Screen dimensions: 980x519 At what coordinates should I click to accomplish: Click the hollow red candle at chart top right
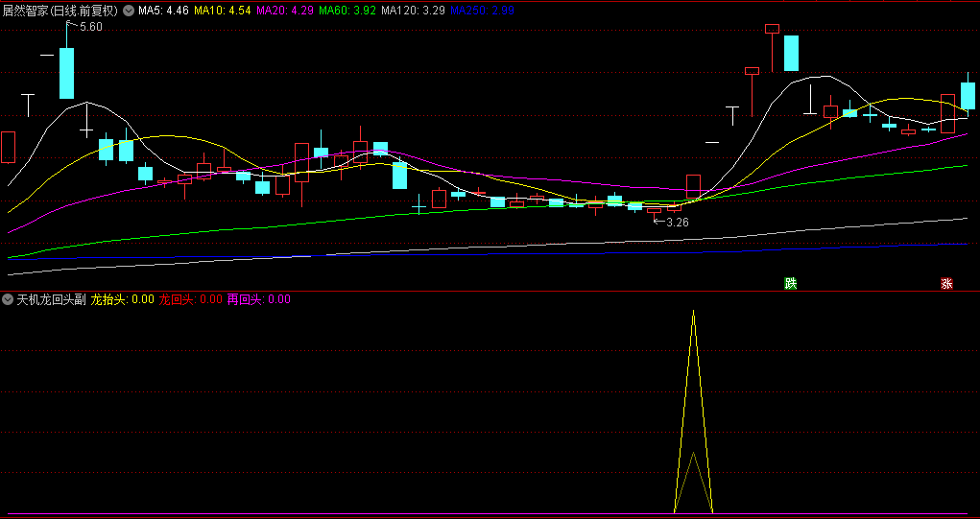click(772, 28)
